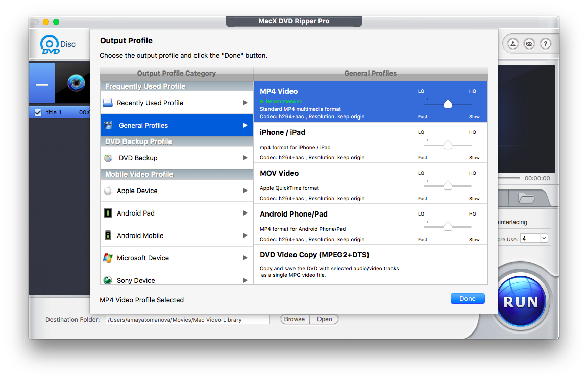588x380 pixels.
Task: Click the email envelope icon
Action: click(529, 44)
